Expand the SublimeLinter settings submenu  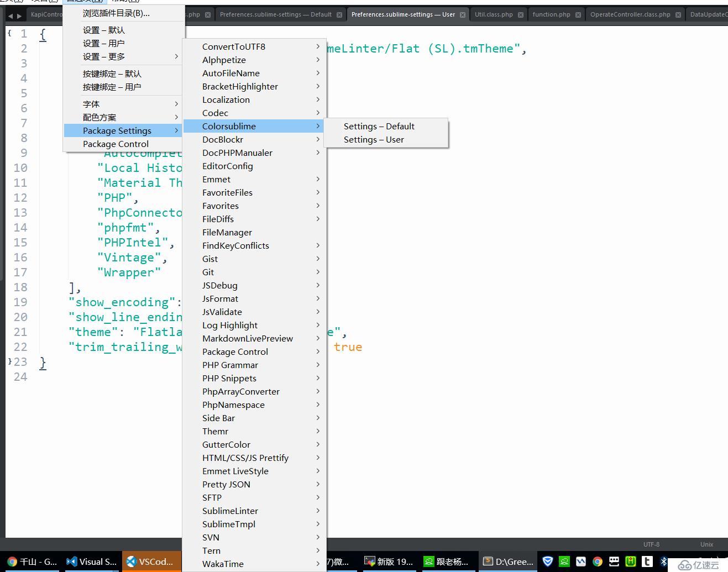click(x=254, y=511)
